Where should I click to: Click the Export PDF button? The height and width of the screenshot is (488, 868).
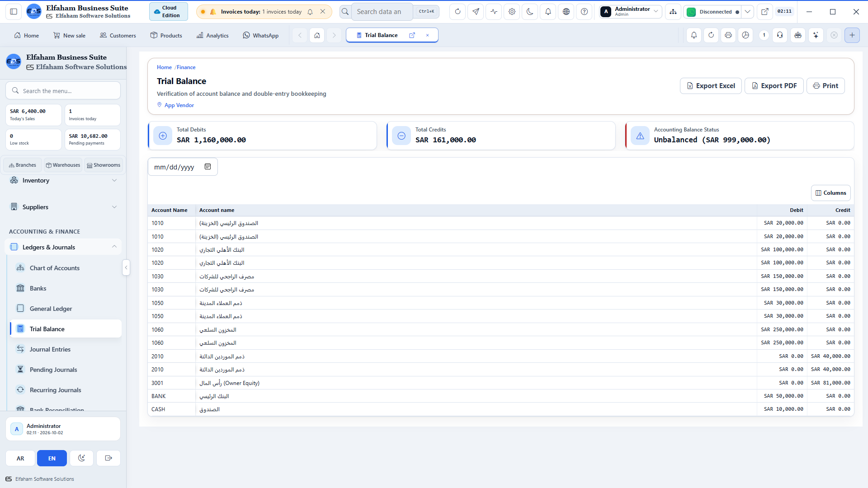tap(774, 86)
